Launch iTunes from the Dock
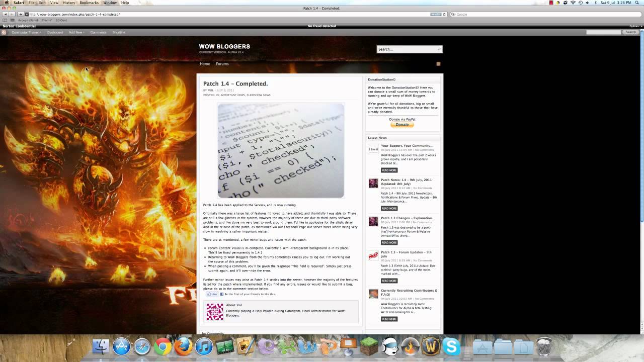Screen dimensions: 644x362 click(x=204, y=346)
